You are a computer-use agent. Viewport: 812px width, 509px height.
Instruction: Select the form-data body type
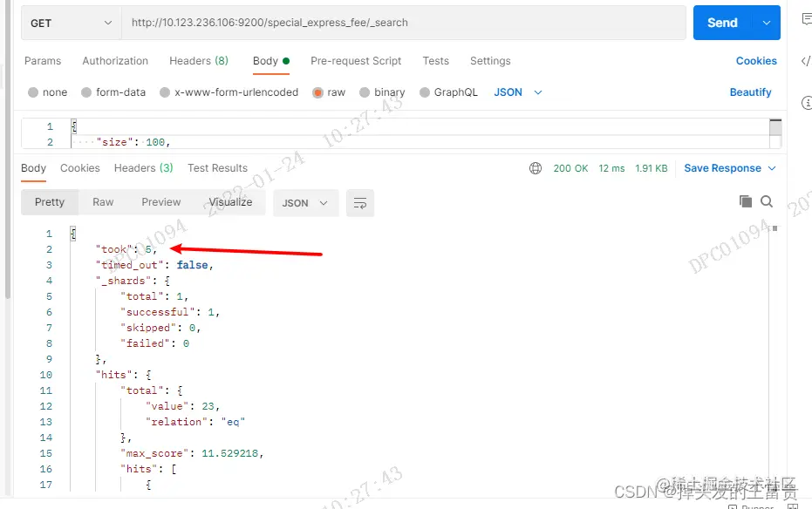pyautogui.click(x=113, y=92)
